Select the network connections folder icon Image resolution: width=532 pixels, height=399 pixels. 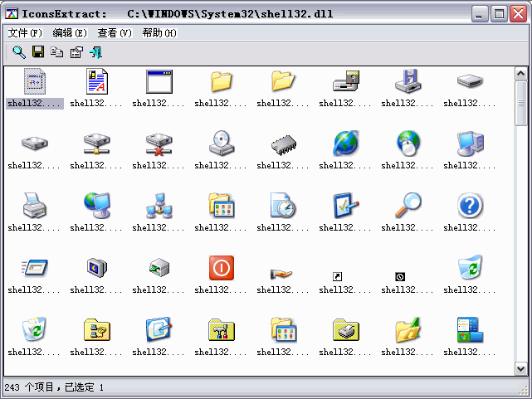pos(97,329)
